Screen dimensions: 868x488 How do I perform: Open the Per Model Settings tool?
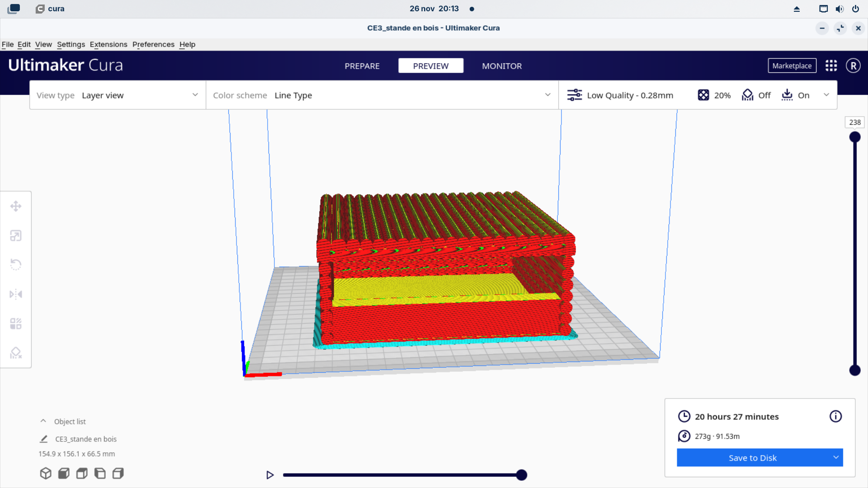pos(16,324)
